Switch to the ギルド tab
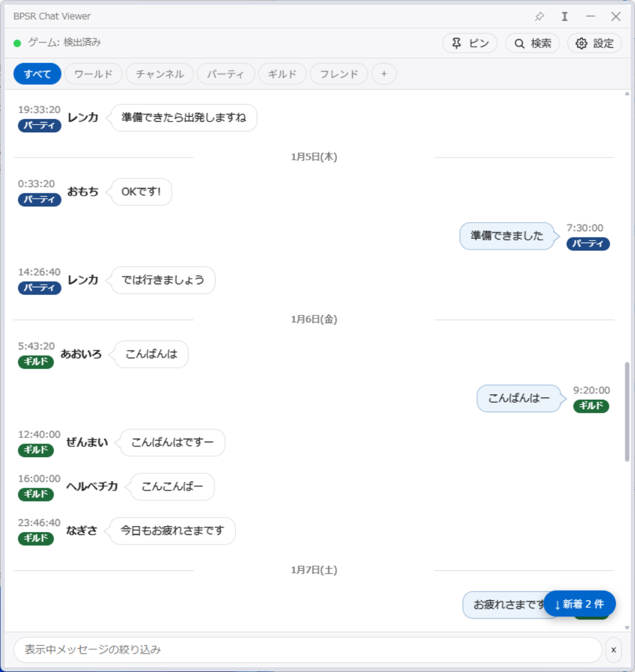 282,74
